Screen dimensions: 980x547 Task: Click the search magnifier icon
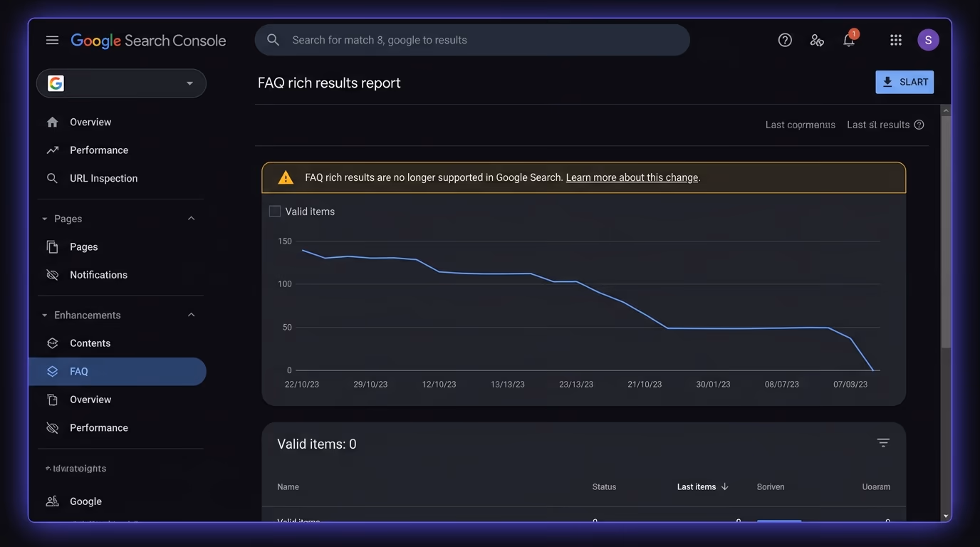point(273,40)
